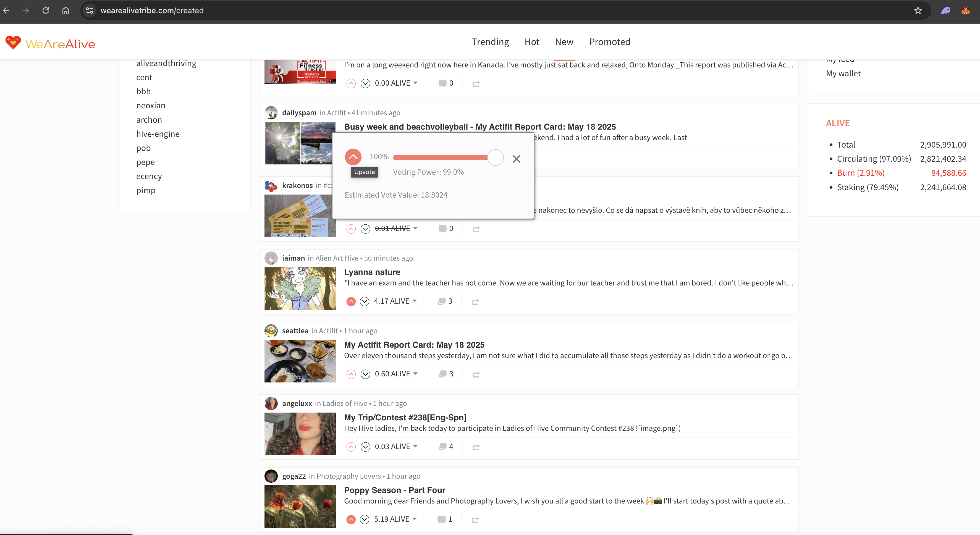
Task: Filter by the aliveandthriving tag
Action: [166, 63]
